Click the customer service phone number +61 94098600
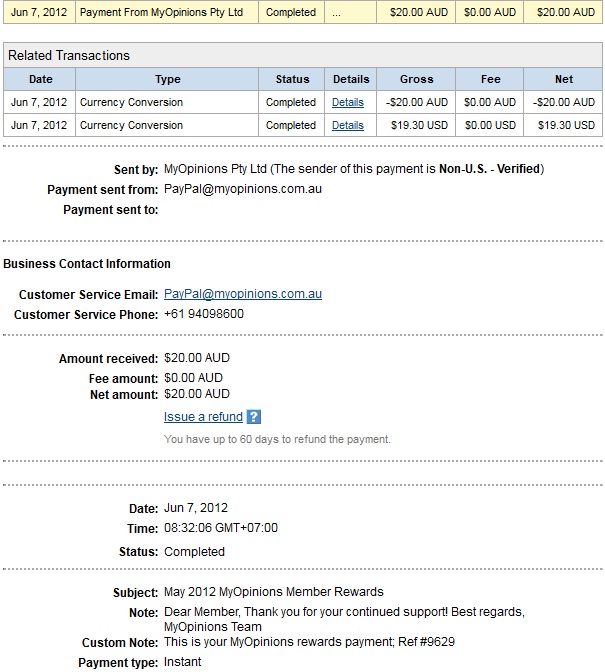 pyautogui.click(x=204, y=314)
